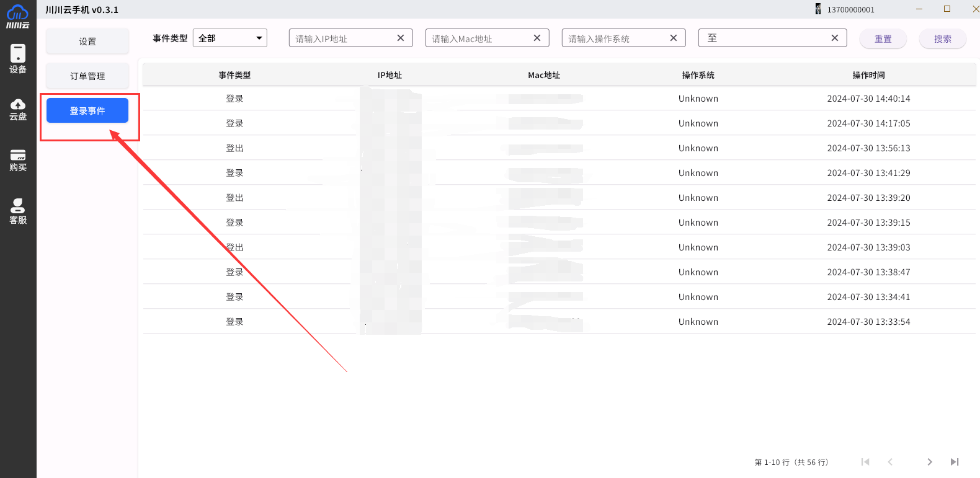The image size is (980, 478).
Task: Open the 订单管理 order management tab
Action: click(87, 76)
